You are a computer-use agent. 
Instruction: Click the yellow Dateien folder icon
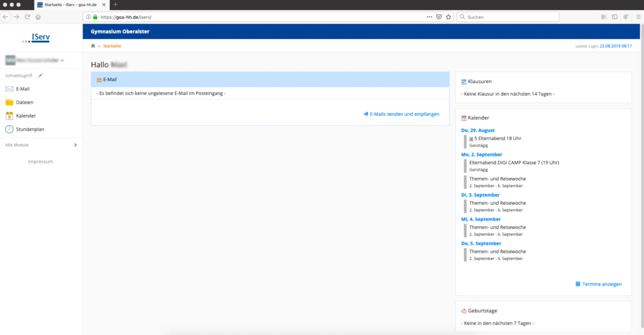(9, 102)
